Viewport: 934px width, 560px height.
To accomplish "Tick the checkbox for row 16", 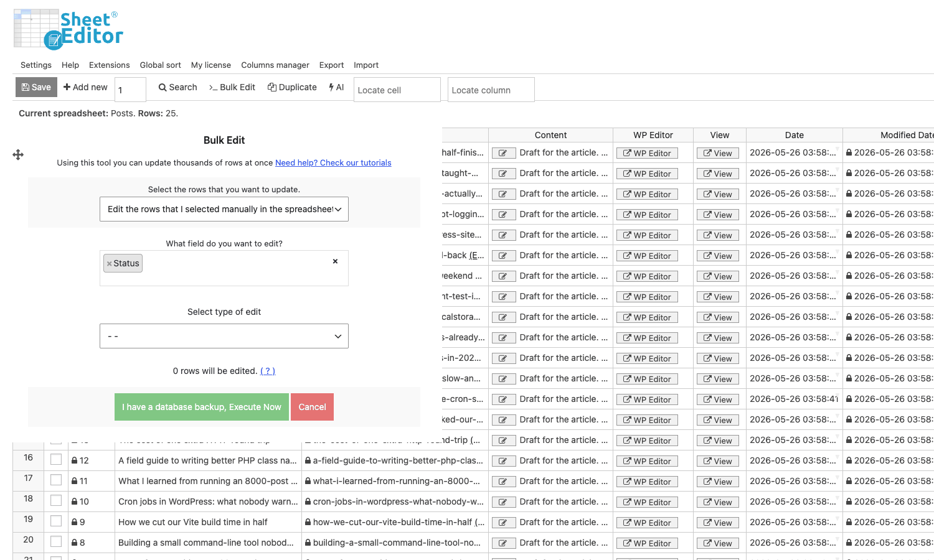I will point(56,459).
